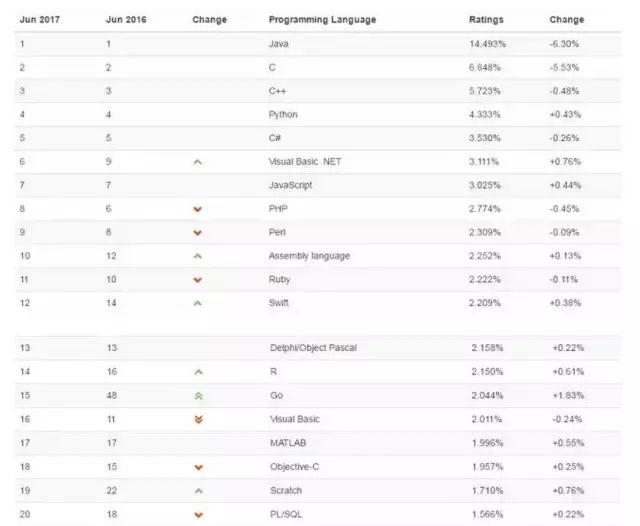640x526 pixels.
Task: Select the Delphi/Object Pascal entry
Action: 313,348
